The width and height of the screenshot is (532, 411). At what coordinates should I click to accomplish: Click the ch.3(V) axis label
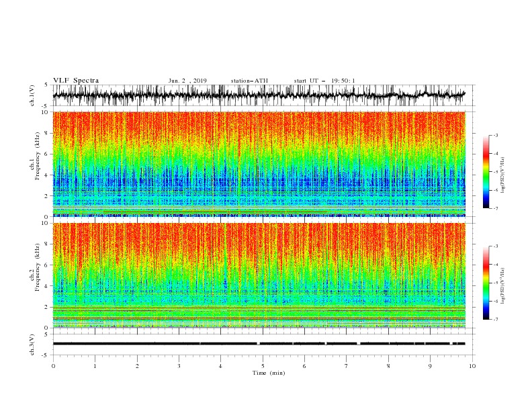(32, 345)
